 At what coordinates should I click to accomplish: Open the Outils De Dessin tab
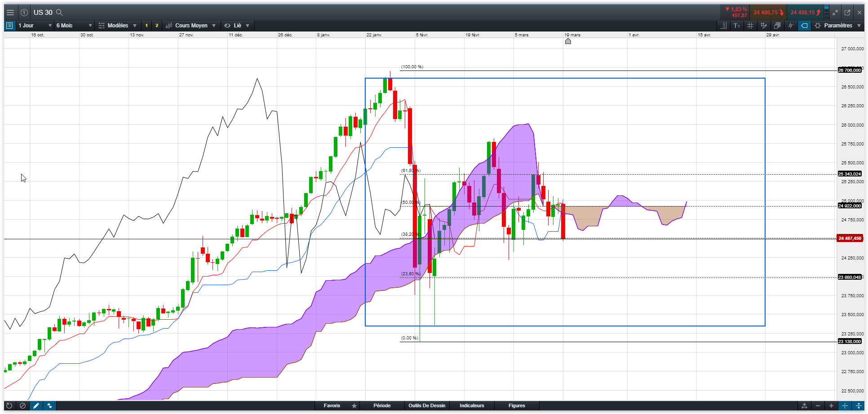[x=427, y=406]
